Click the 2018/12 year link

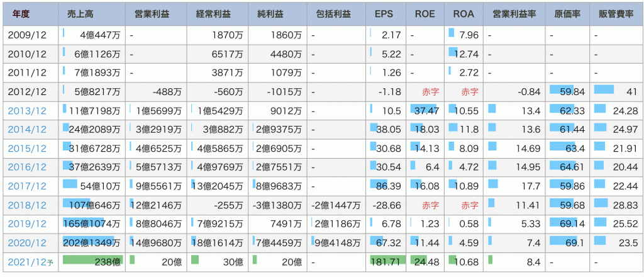coord(26,206)
